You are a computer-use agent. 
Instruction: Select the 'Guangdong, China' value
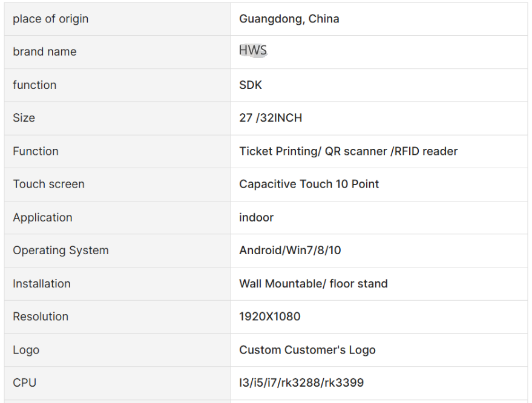(x=289, y=19)
